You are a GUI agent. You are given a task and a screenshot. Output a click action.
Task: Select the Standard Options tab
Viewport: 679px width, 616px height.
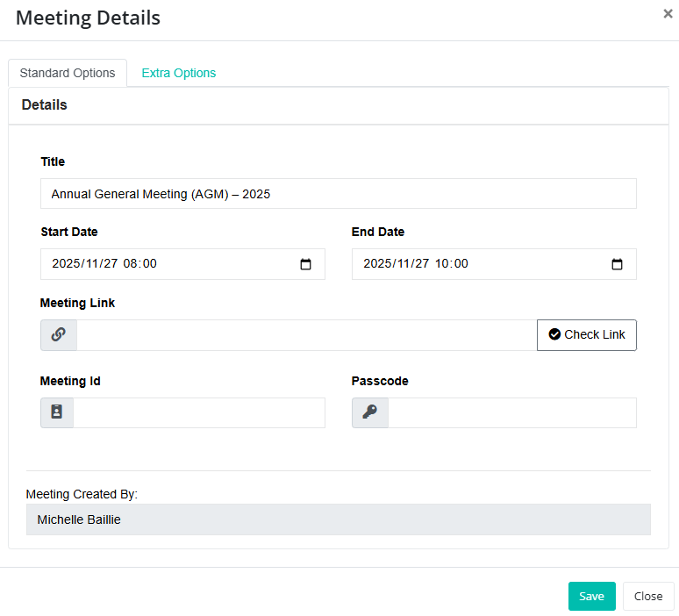(x=68, y=73)
